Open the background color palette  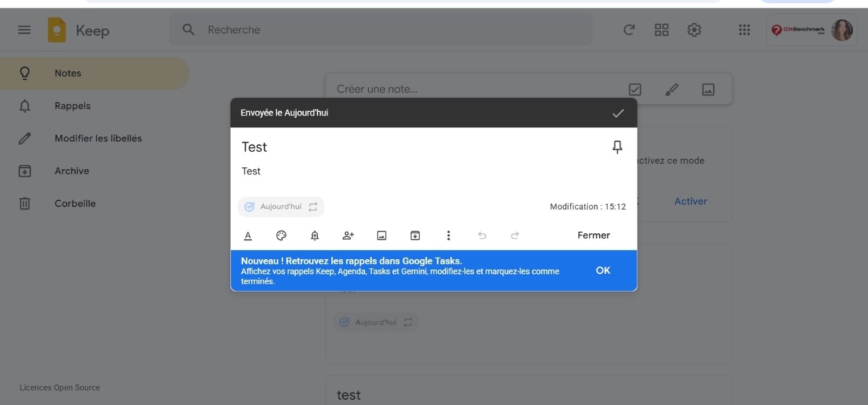281,235
